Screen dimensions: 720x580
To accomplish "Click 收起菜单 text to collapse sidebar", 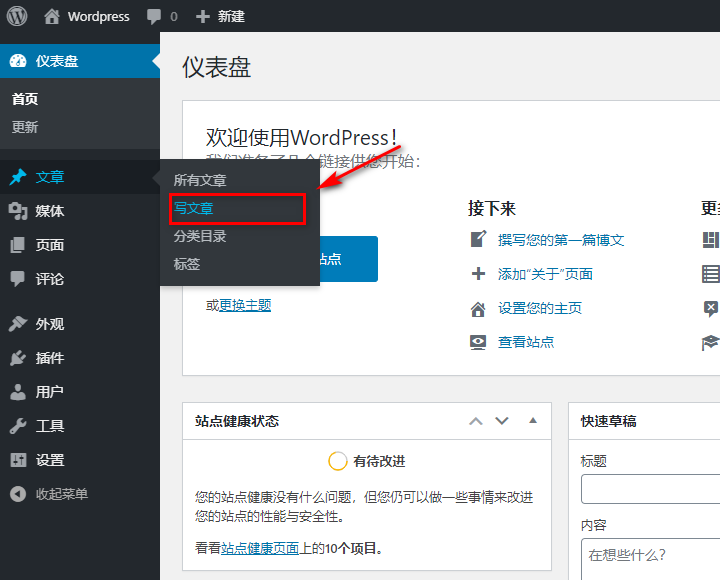I will (x=62, y=494).
